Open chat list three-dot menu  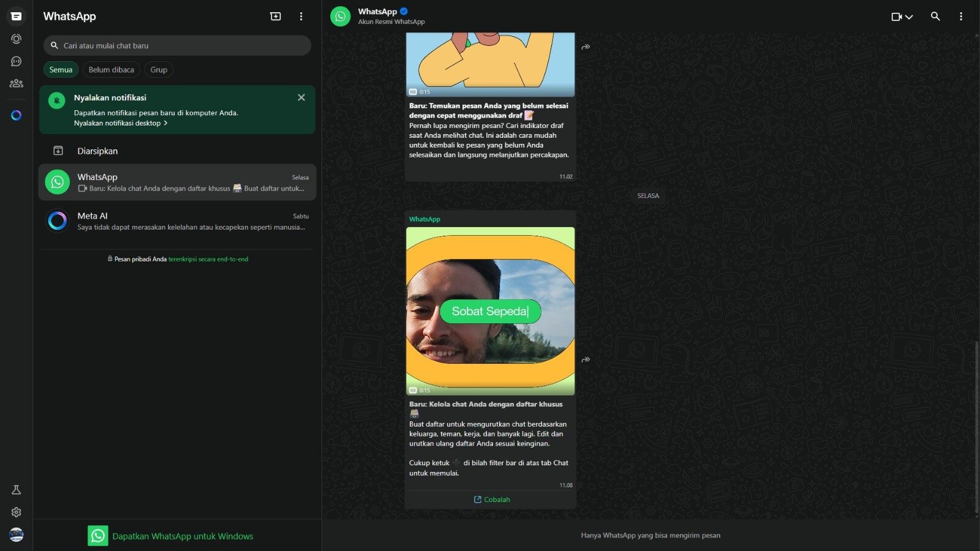tap(301, 17)
